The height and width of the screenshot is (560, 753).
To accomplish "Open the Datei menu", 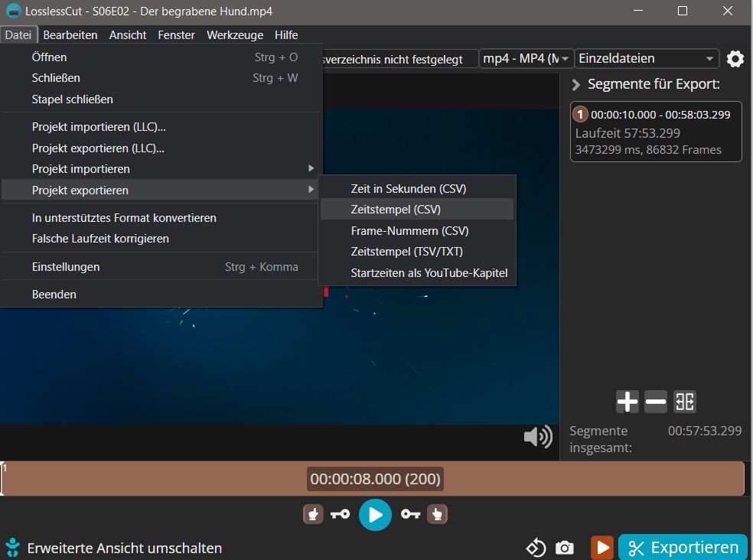I will (x=18, y=35).
